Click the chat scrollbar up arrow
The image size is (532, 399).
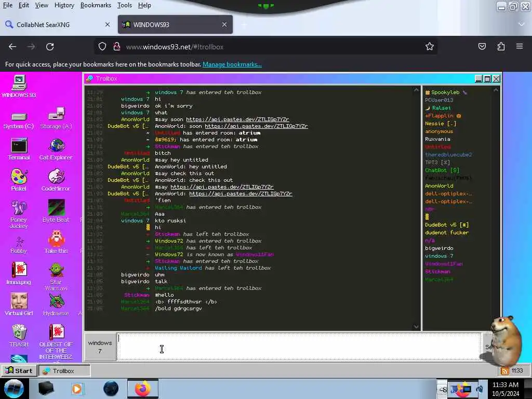click(x=416, y=90)
